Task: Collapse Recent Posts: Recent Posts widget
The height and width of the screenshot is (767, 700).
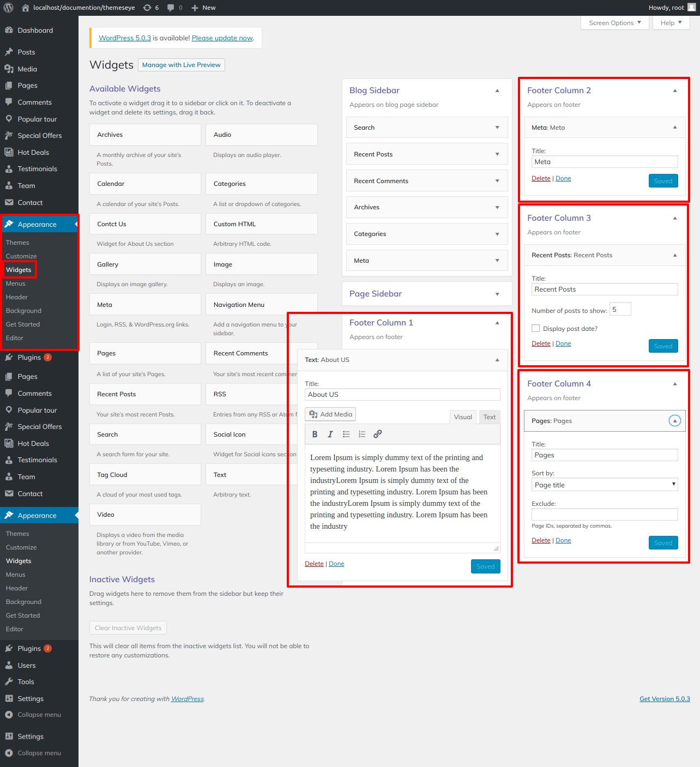Action: click(x=675, y=255)
